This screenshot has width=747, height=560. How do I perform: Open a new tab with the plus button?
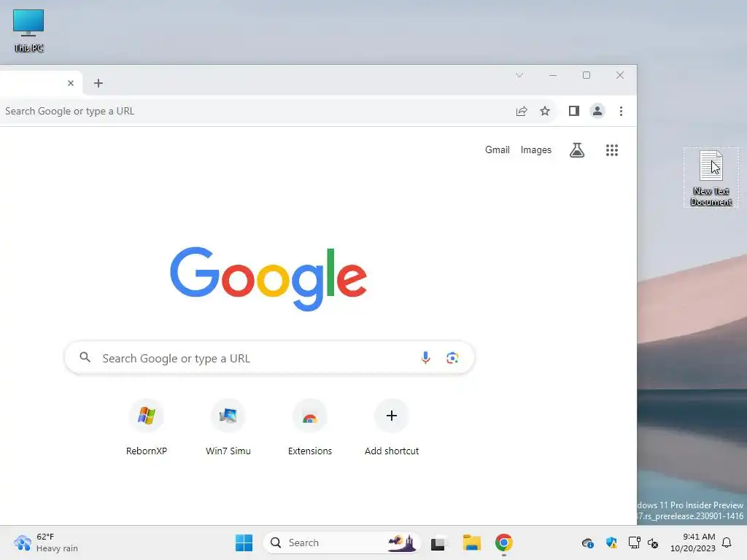(98, 83)
